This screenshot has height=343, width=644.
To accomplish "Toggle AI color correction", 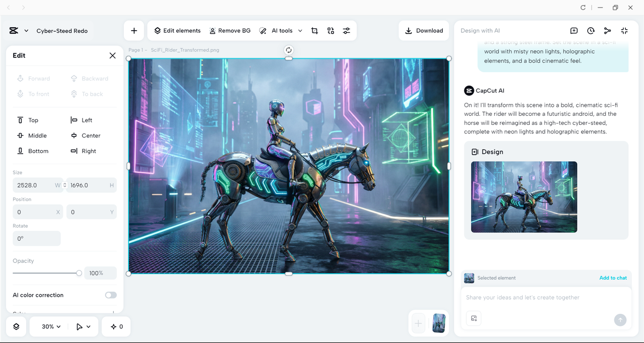I will coord(111,295).
